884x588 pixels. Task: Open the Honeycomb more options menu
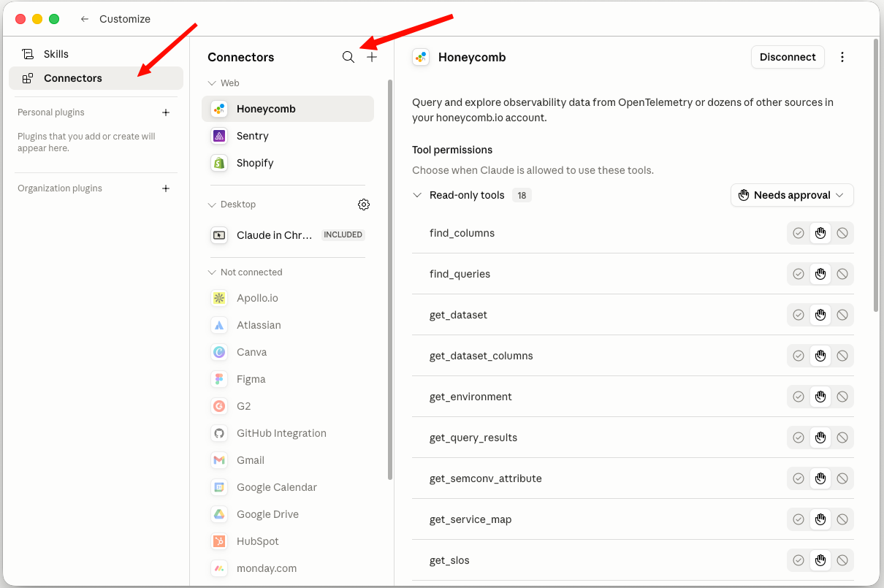[842, 57]
